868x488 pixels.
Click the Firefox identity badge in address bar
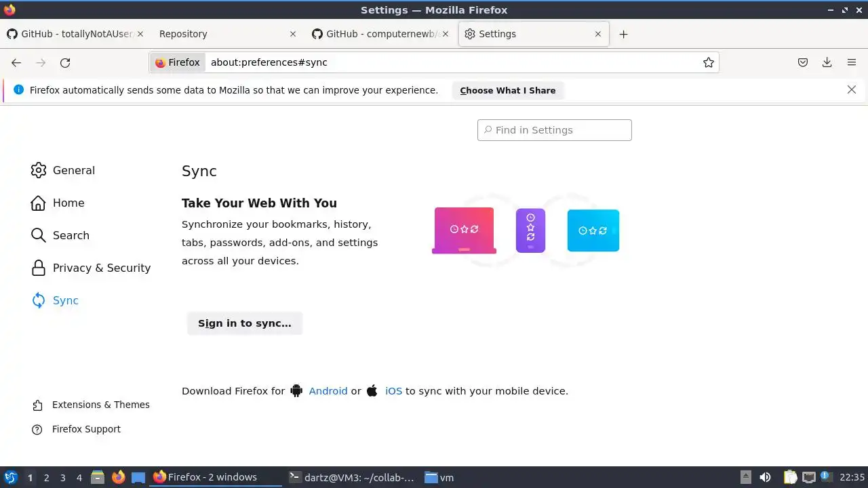(178, 62)
